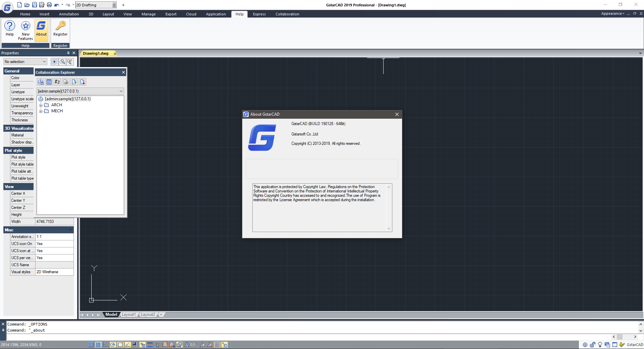The width and height of the screenshot is (644, 349).
Task: Click the toolbar lock icon in status bar
Action: tap(592, 345)
